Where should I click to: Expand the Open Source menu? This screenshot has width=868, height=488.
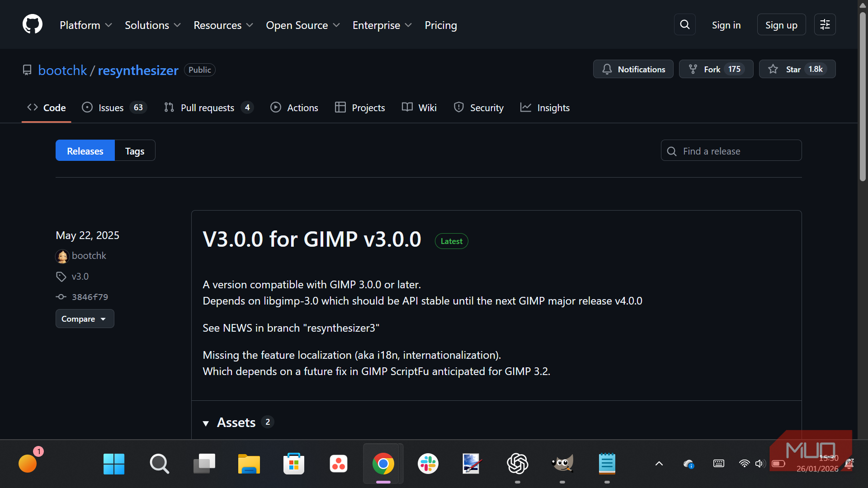[303, 25]
